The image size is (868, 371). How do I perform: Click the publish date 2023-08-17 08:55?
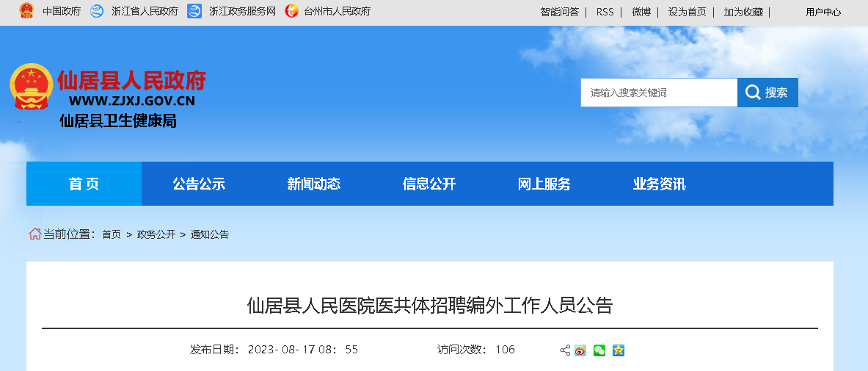303,350
